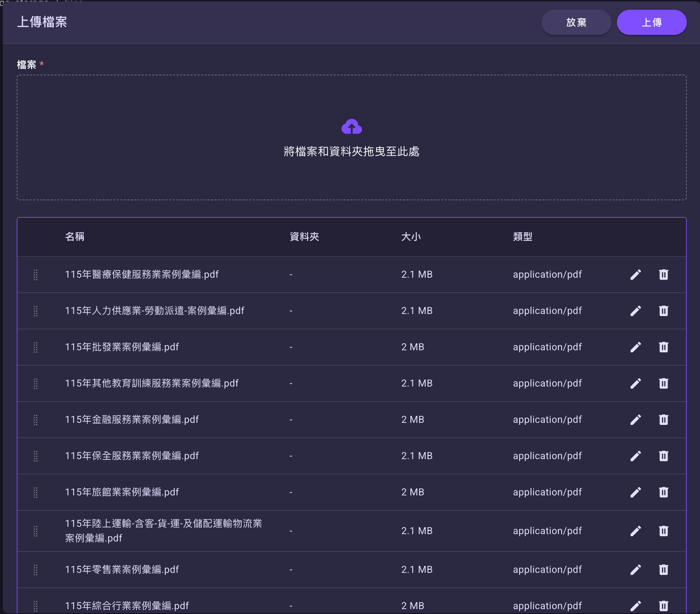Select file name 115年其他教育訓練服務業案例彙編.pdf
The image size is (700, 614).
(152, 383)
